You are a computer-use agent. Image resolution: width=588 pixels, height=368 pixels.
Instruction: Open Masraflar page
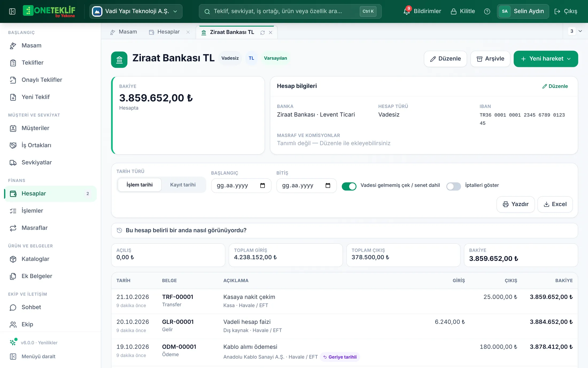click(x=51, y=228)
